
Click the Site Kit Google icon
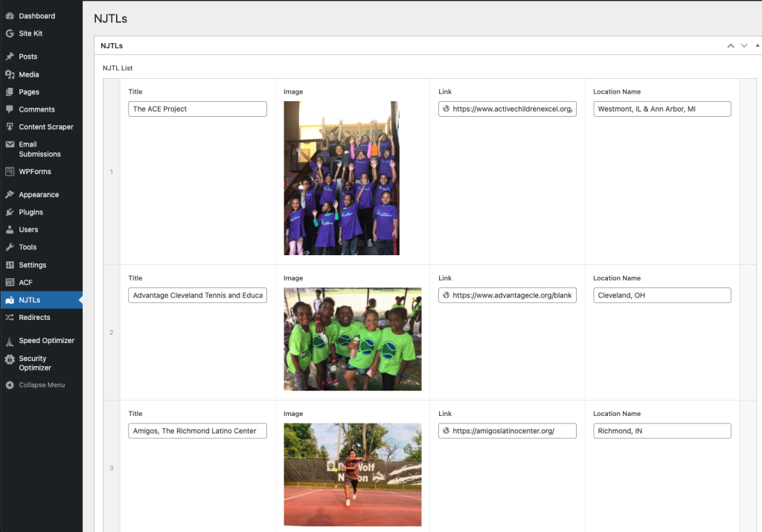(10, 33)
